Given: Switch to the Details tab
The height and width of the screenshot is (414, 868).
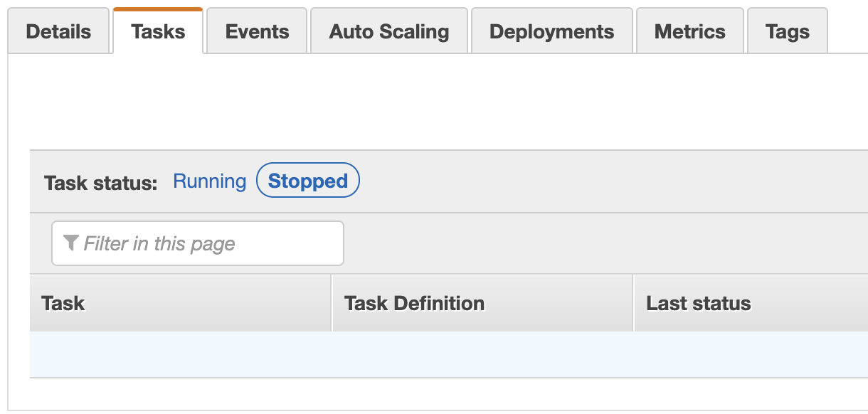Looking at the screenshot, I should [x=58, y=31].
